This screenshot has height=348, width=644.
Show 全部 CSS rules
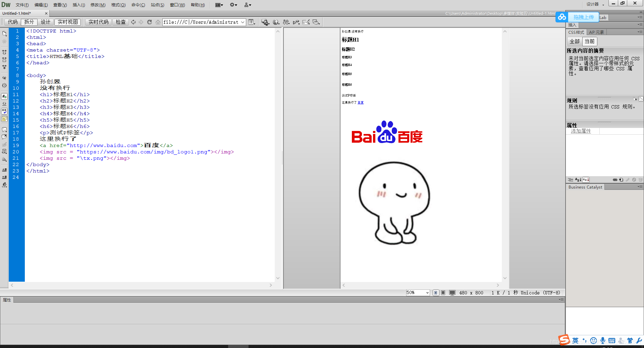(575, 41)
